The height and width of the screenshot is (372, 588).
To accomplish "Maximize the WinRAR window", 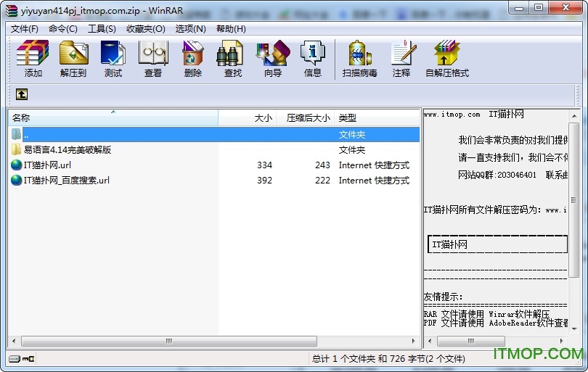I will click(539, 7).
